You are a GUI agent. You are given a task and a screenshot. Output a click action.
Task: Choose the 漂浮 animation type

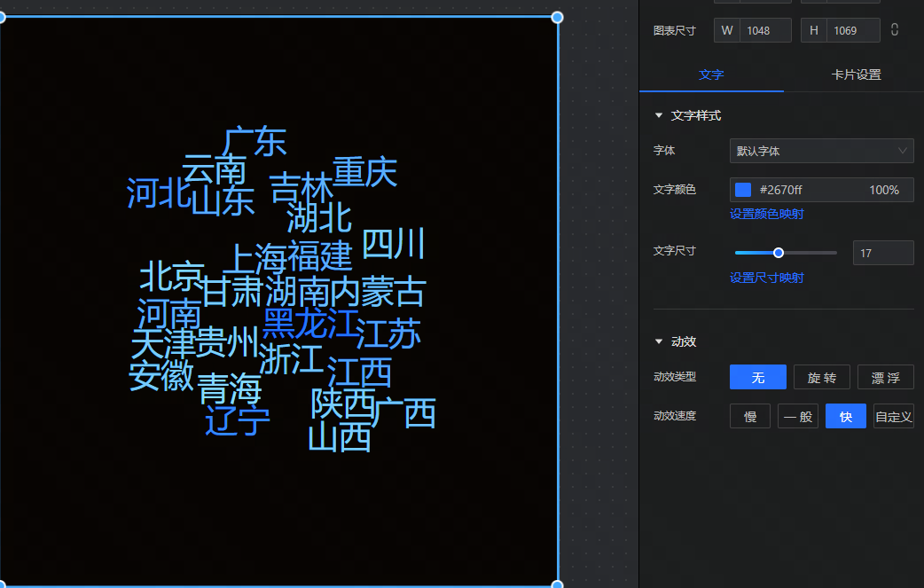point(885,378)
